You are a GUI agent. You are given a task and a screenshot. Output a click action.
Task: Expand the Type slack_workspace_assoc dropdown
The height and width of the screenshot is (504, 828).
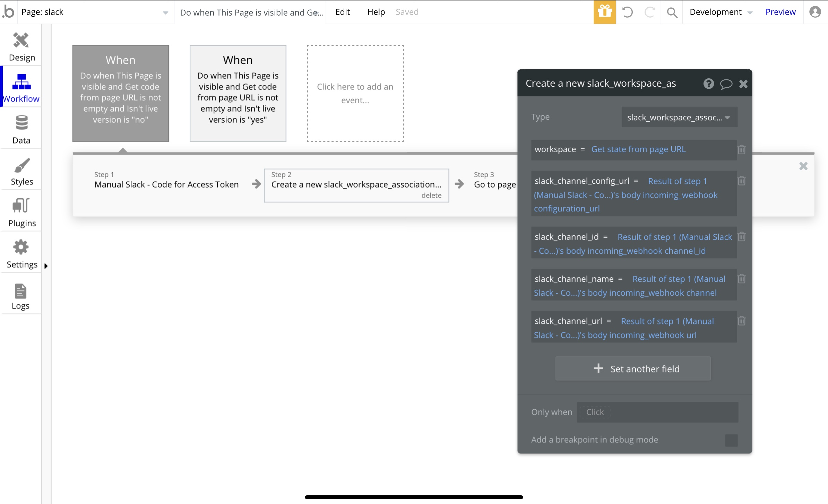(679, 118)
